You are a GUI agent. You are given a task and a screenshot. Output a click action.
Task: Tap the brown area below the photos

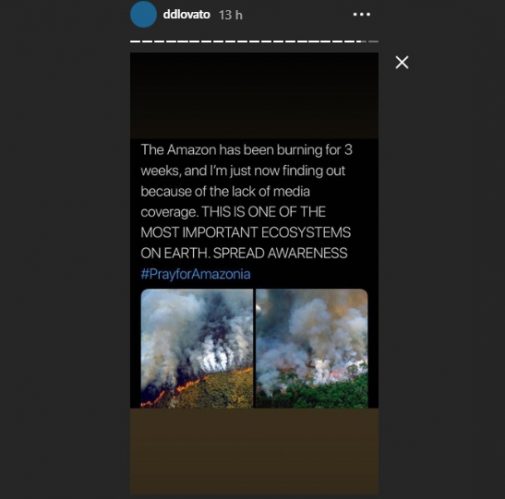pyautogui.click(x=254, y=450)
